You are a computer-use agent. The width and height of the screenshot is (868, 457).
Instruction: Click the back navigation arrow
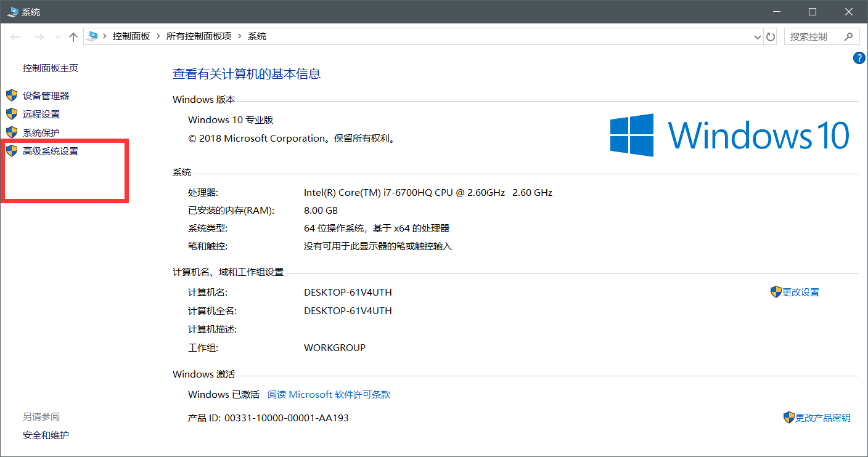[16, 37]
